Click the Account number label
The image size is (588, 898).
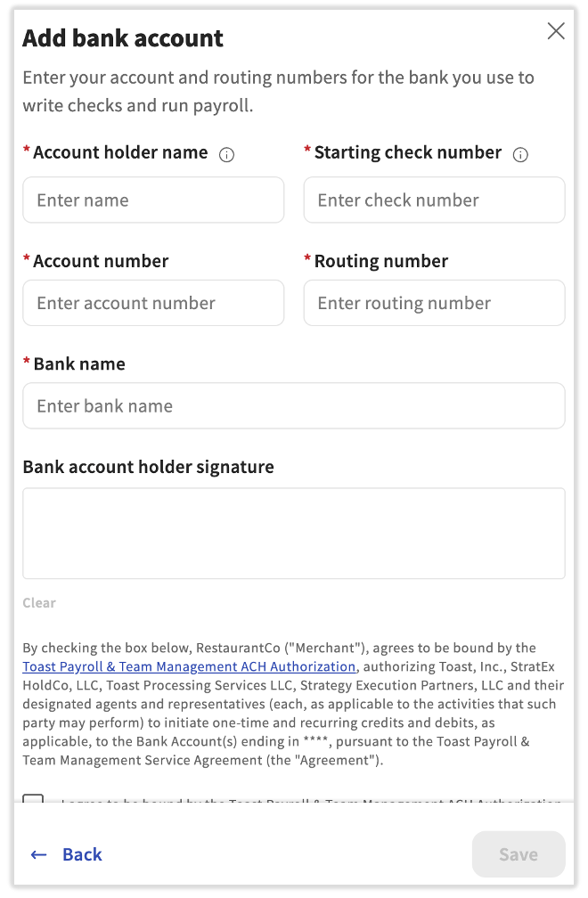click(101, 261)
